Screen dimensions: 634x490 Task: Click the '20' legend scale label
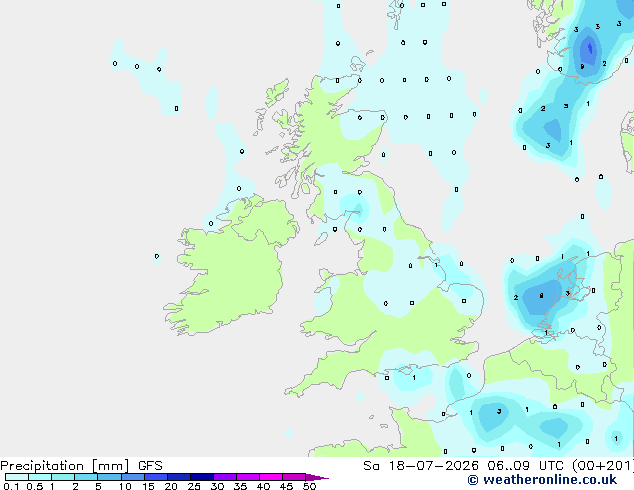(171, 486)
